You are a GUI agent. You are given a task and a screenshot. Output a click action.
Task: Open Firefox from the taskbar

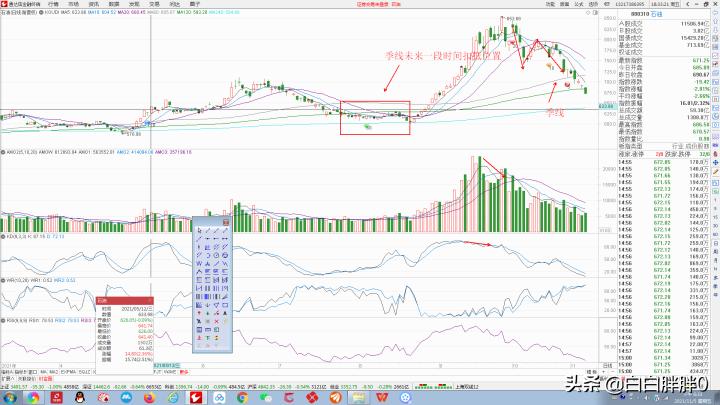(150, 398)
